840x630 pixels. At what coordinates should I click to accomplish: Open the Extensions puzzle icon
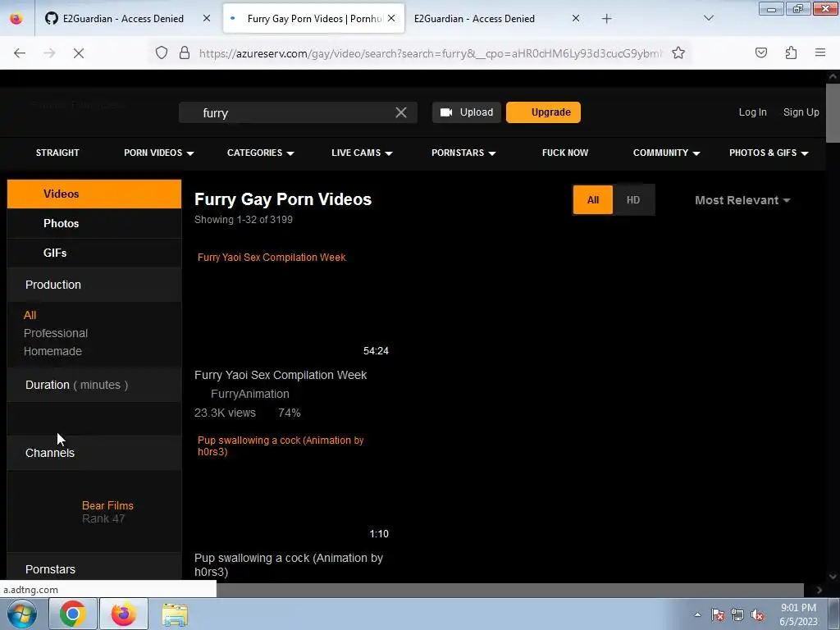(791, 52)
